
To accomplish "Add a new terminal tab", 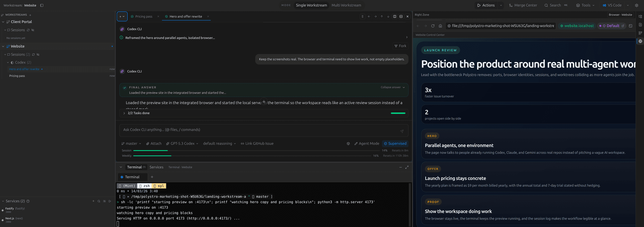I will pyautogui.click(x=152, y=177).
